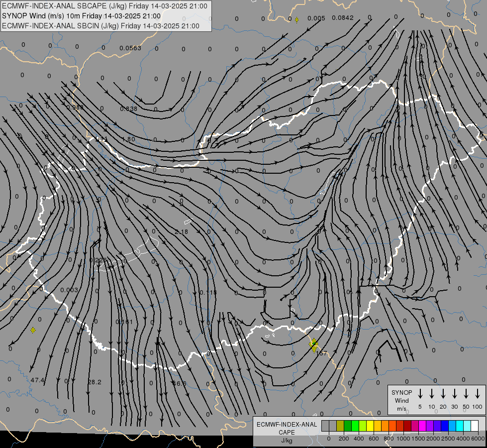
Task: Click the 10 m/s wind arrow in legend
Action: click(432, 394)
